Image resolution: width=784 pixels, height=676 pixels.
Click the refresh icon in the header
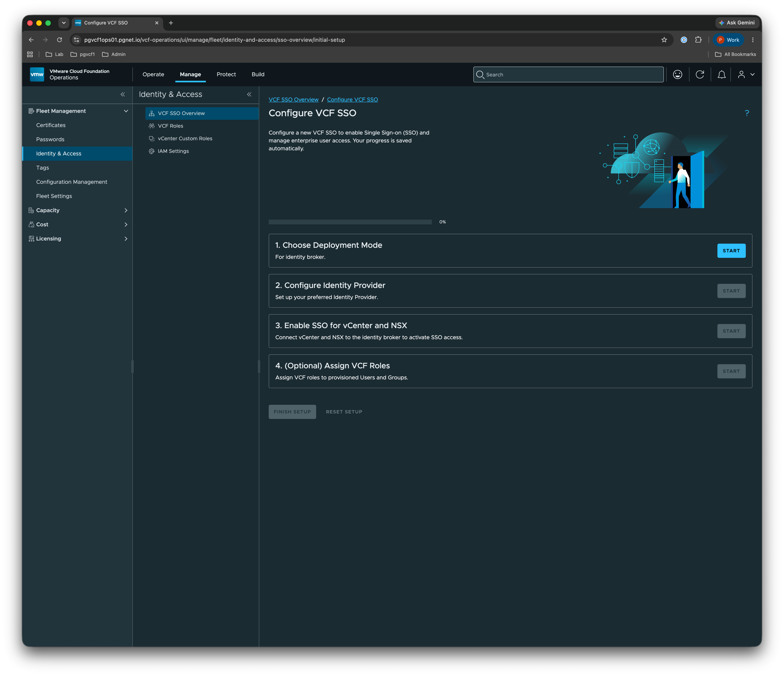[700, 74]
